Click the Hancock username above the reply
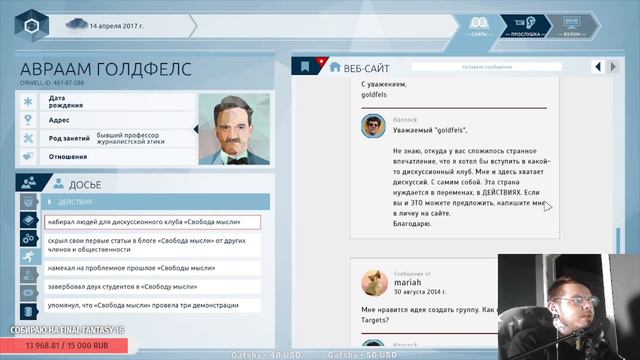This screenshot has height=360, width=640. point(405,120)
